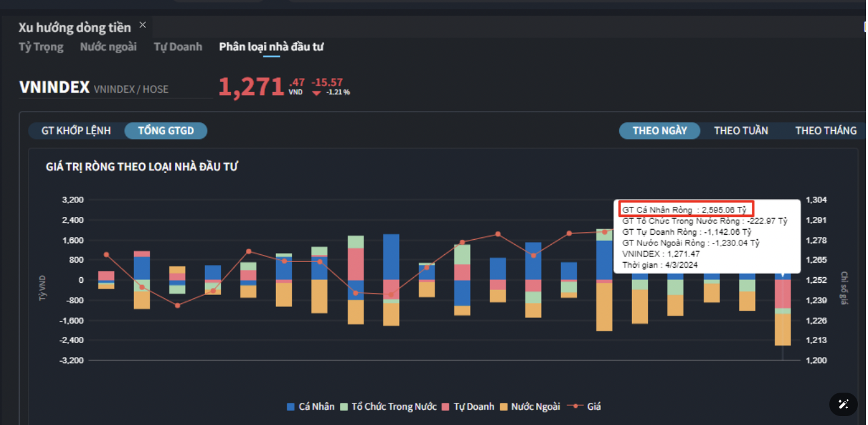This screenshot has width=868, height=425.
Task: Click the Nước Ngoài legend label
Action: (x=536, y=407)
